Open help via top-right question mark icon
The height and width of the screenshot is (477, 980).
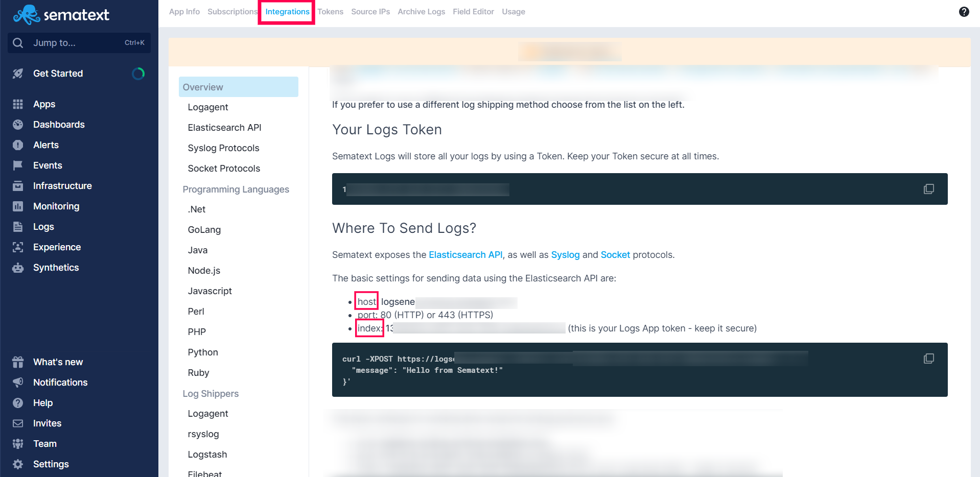(x=964, y=12)
